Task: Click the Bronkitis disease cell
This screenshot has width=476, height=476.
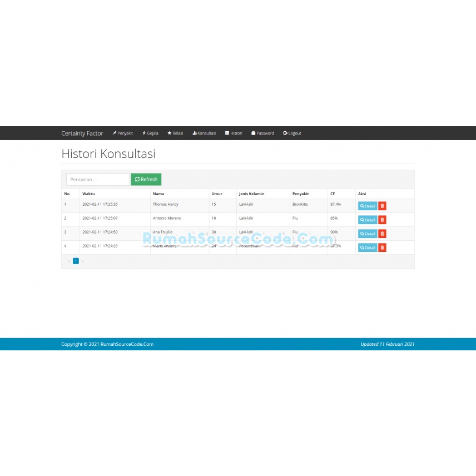Action: click(x=300, y=204)
